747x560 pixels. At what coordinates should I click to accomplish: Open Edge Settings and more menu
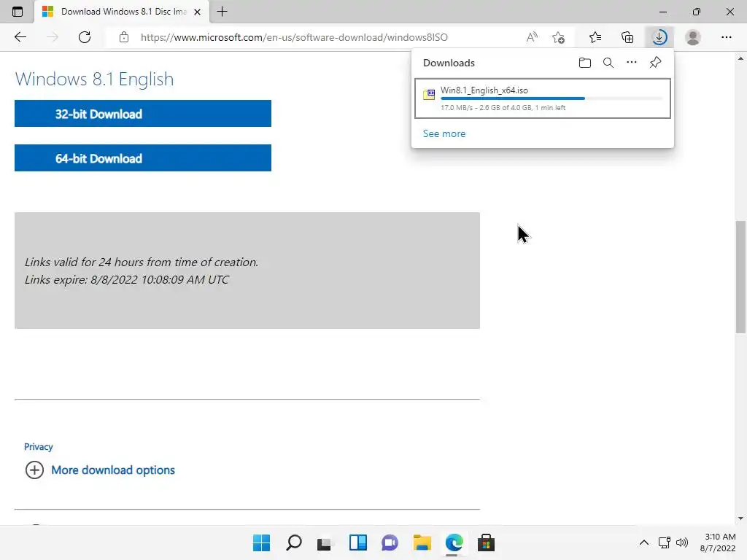click(x=726, y=37)
